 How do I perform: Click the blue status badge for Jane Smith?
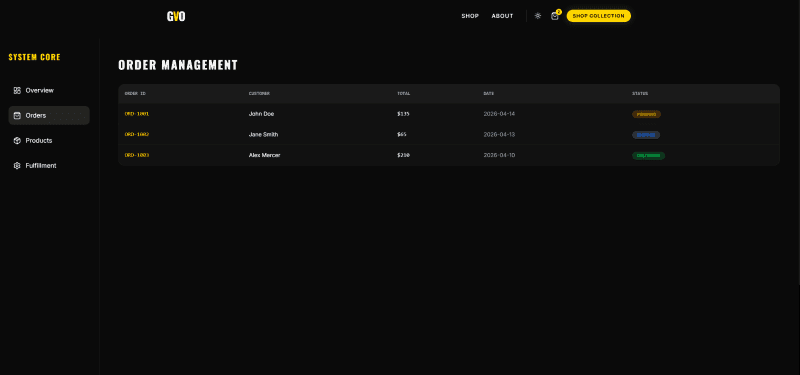tap(646, 135)
